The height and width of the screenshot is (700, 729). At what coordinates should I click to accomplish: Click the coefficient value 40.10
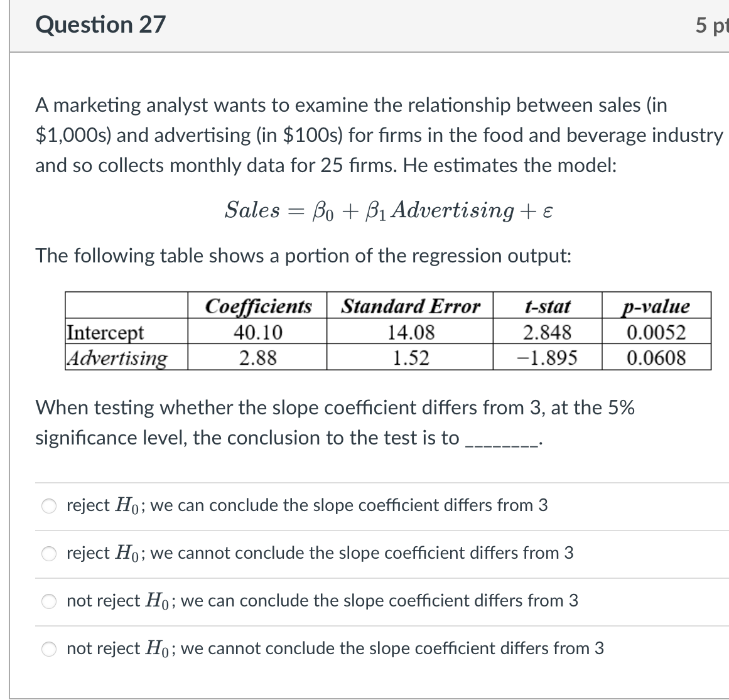click(x=257, y=333)
